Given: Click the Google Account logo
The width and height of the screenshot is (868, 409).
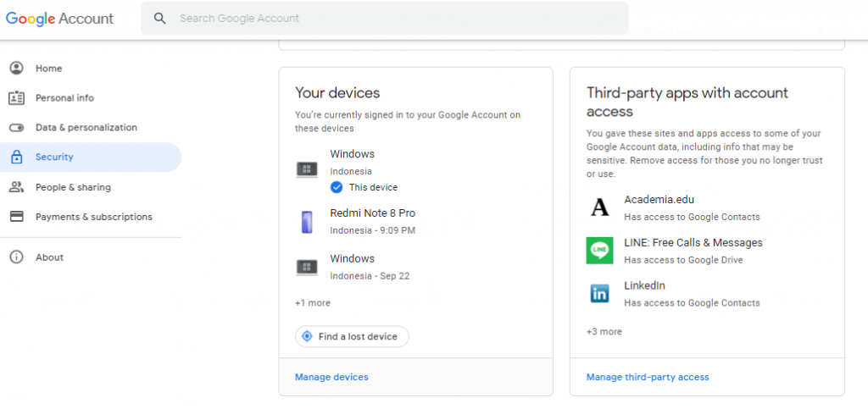Looking at the screenshot, I should click(x=59, y=19).
